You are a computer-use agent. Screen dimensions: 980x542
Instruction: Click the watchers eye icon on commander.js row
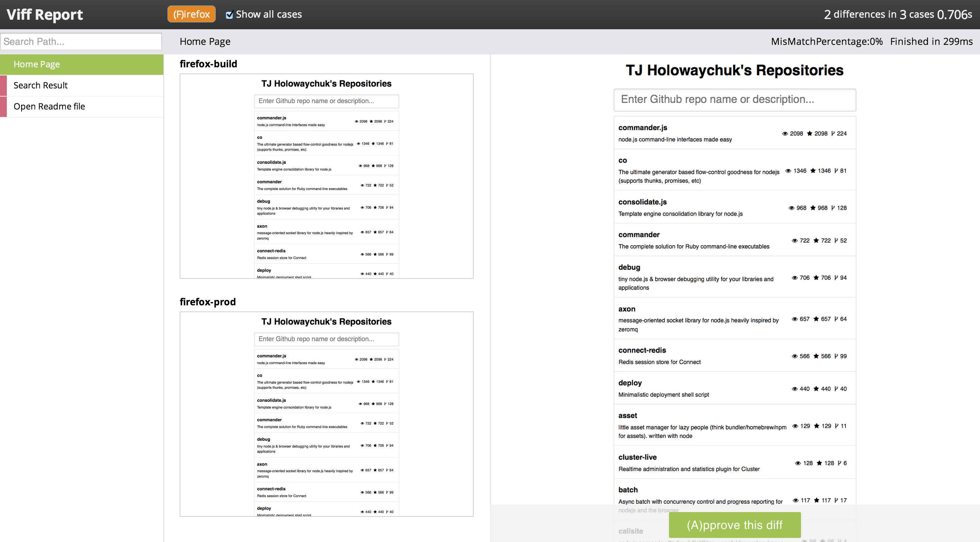784,133
